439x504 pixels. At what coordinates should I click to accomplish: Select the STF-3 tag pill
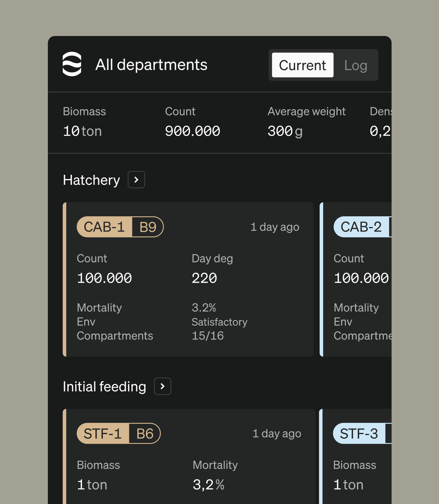(359, 434)
